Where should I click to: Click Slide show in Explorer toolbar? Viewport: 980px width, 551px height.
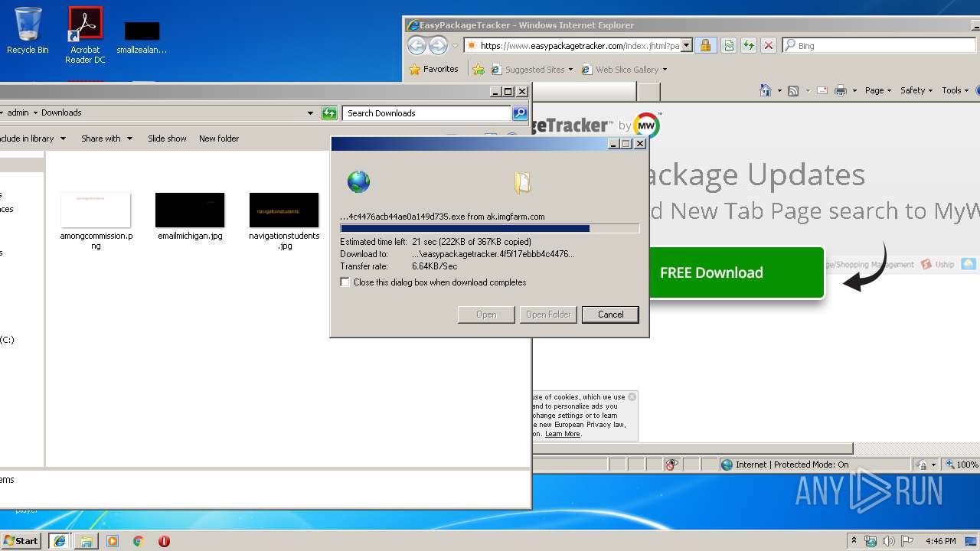(x=167, y=139)
